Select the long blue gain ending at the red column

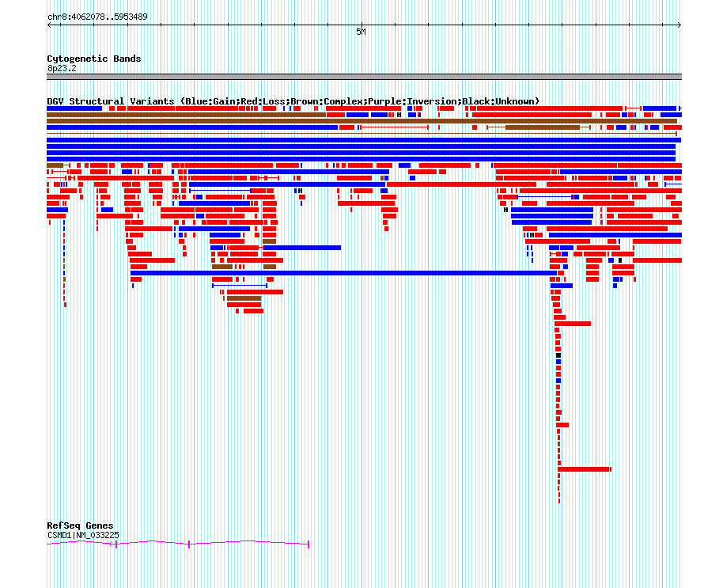(343, 273)
